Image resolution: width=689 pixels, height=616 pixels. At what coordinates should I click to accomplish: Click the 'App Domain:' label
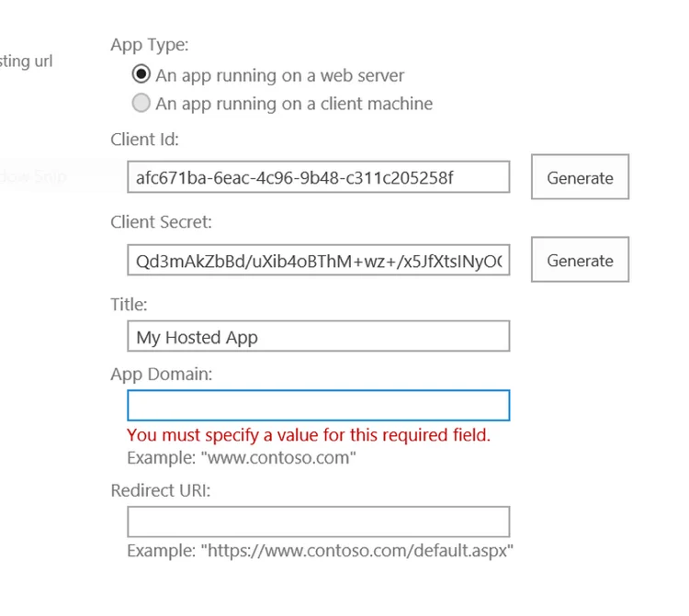click(x=162, y=374)
